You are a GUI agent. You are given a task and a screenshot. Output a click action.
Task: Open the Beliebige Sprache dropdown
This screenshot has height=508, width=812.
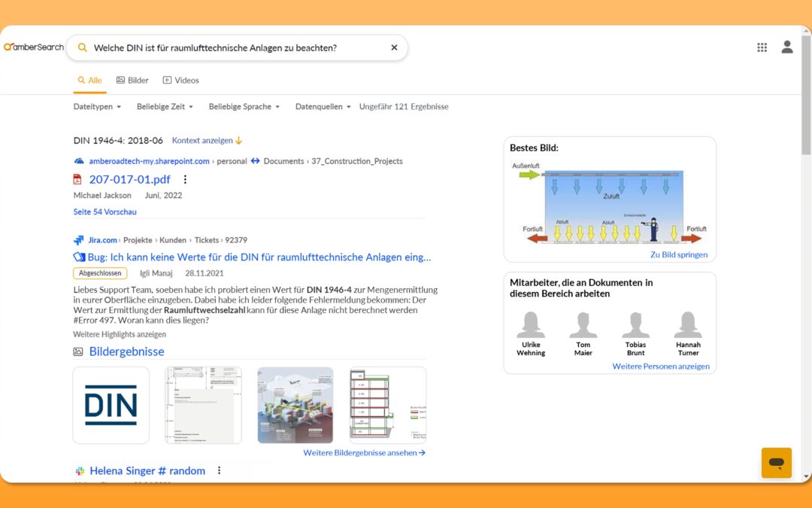244,107
